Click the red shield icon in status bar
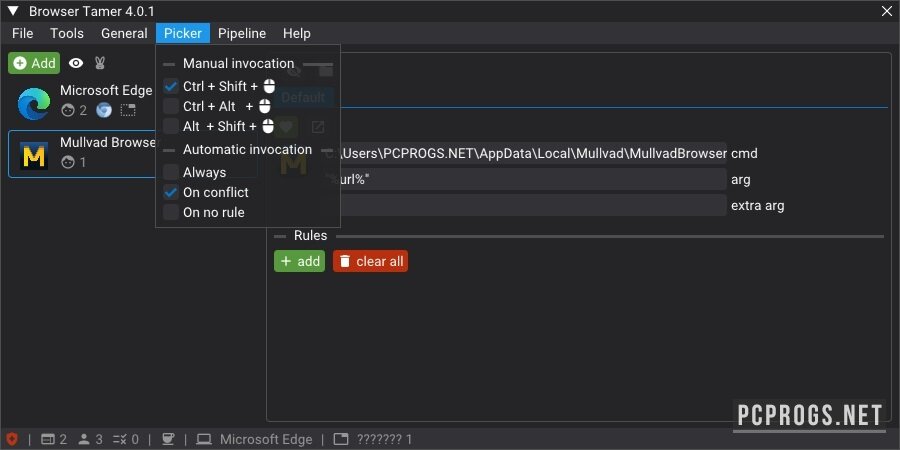The width and height of the screenshot is (900, 450). (12, 439)
